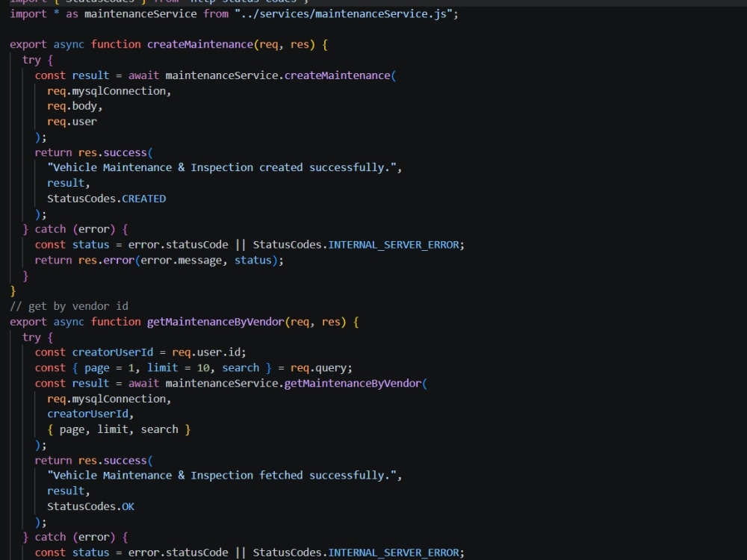Click the maintenanceService alias in the import statement

click(x=140, y=13)
